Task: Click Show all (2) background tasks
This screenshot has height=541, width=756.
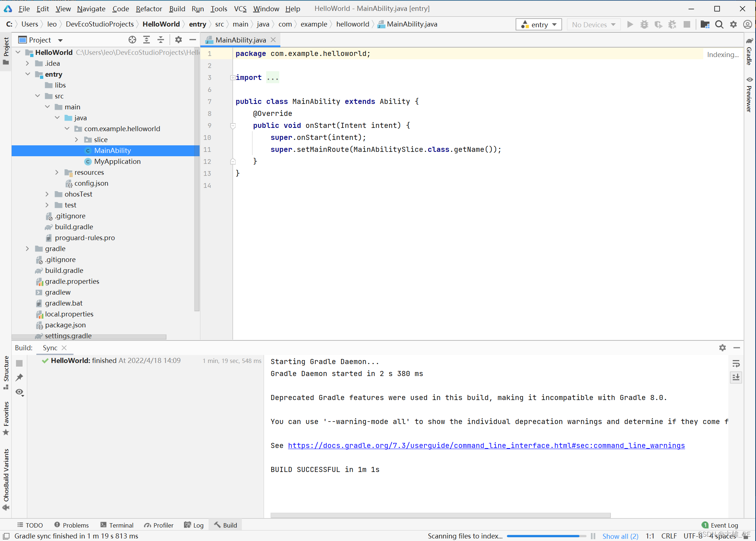Action: 620,536
